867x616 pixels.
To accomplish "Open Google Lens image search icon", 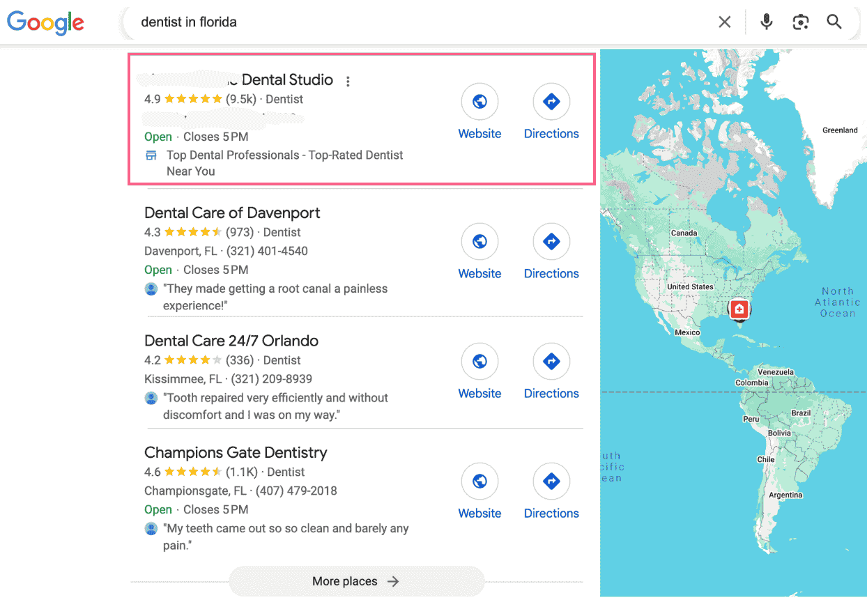I will click(801, 22).
